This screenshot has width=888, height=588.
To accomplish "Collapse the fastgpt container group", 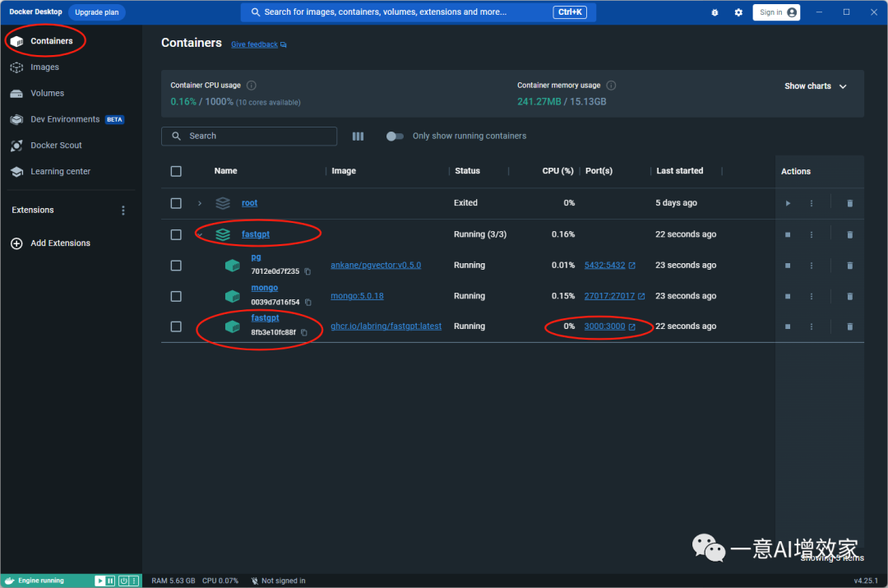I will click(200, 234).
